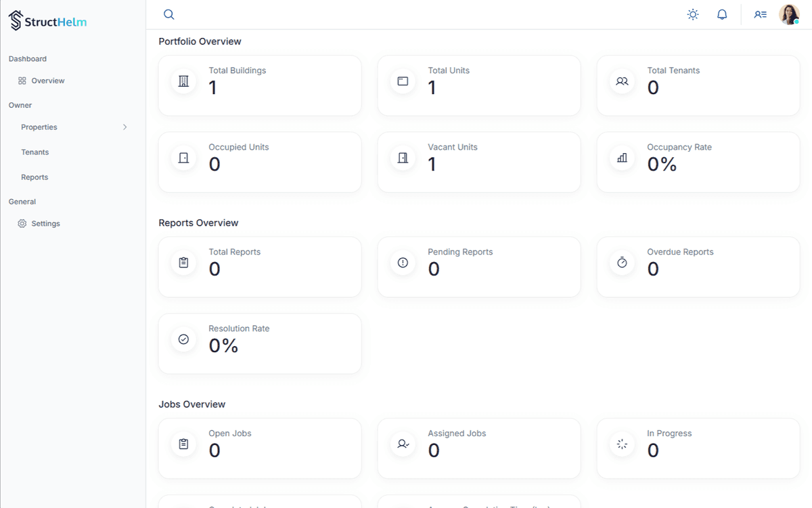
Task: Open the Overview dashboard link
Action: click(47, 80)
